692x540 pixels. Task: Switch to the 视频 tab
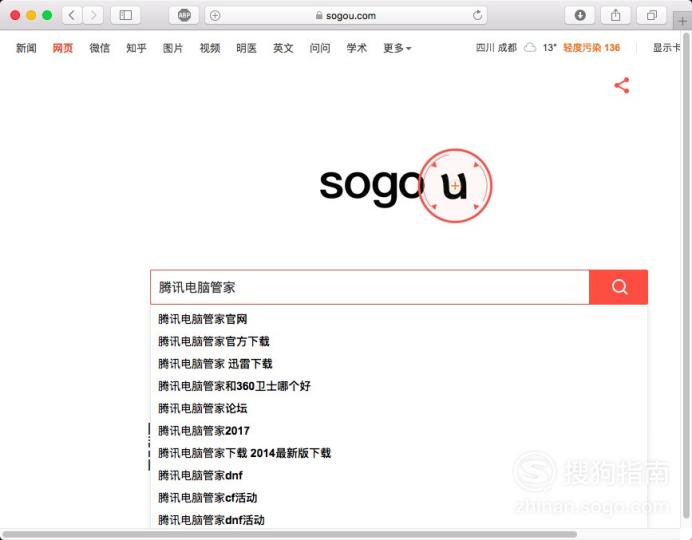coord(210,48)
